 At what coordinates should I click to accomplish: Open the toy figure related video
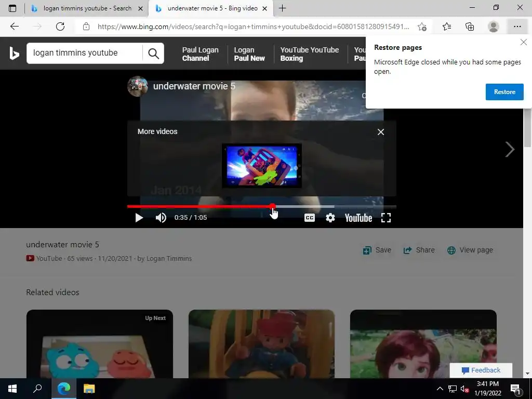pyautogui.click(x=262, y=344)
